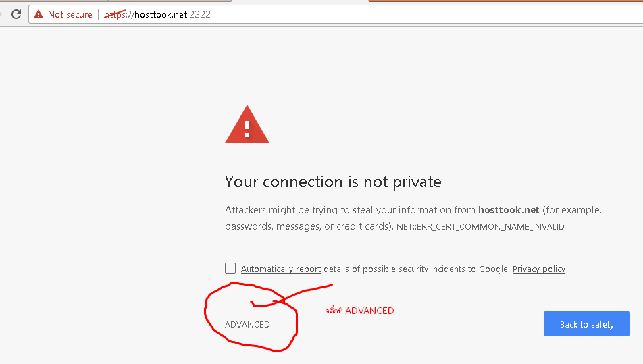Click the 'Attackers might be trying' paragraph
Image resolution: width=643 pixels, height=364 pixels.
point(413,218)
